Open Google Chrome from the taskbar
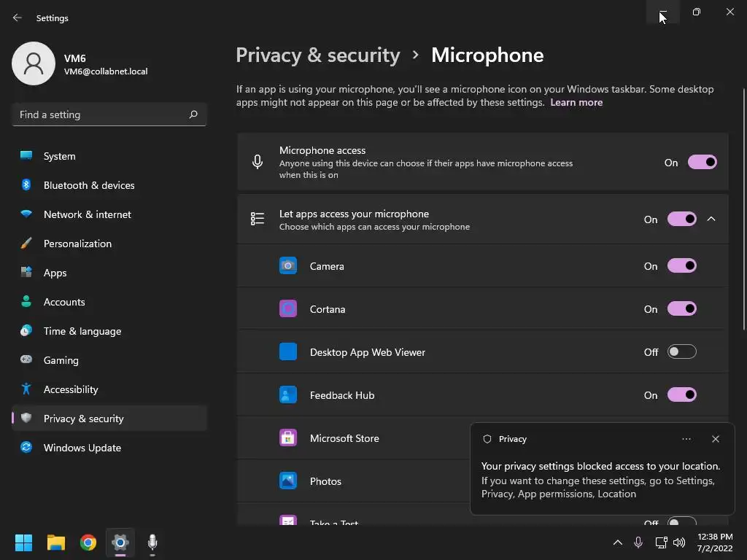Screen dimensions: 747x560 [88, 542]
